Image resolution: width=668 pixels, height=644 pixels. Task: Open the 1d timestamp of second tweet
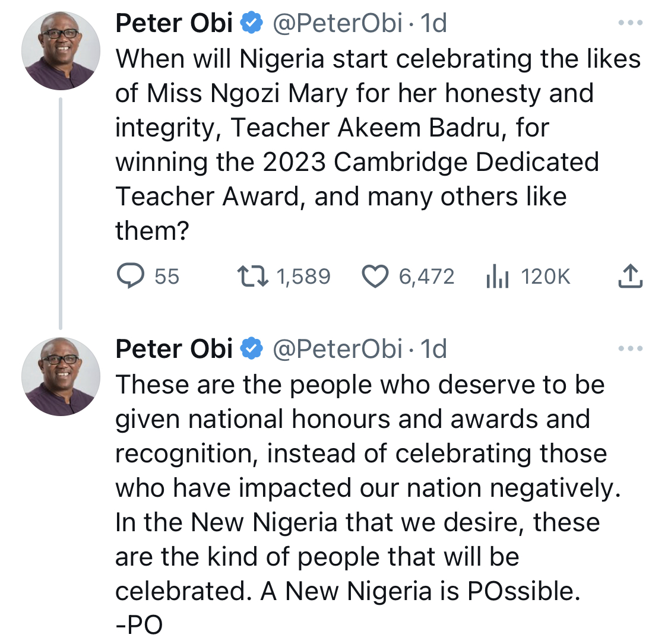tap(433, 349)
